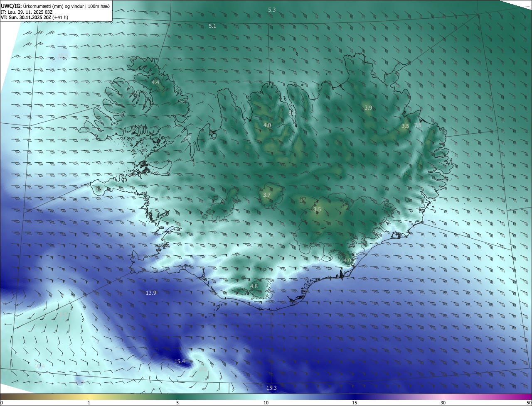Viewport: 532px width, 406px height.
Task: Click the 7.8 value label on the map
Action: coord(418,125)
